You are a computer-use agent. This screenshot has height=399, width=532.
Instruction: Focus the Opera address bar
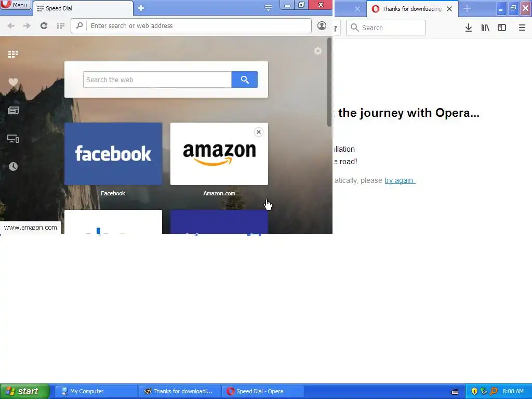(x=191, y=26)
